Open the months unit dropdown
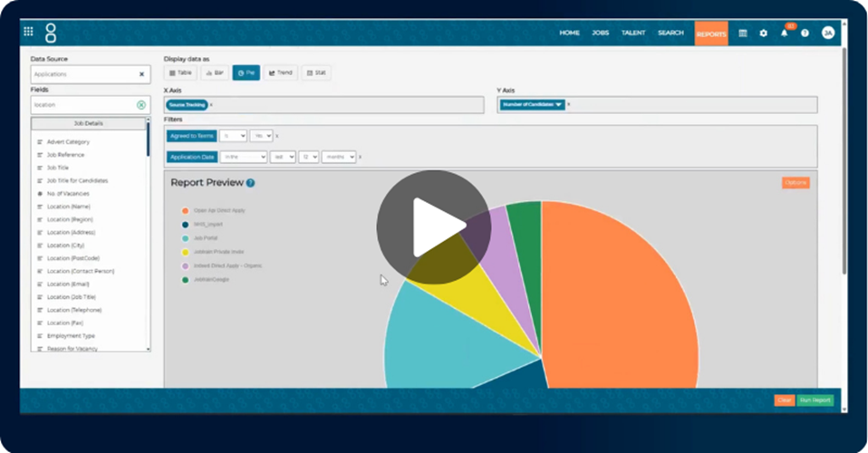The height and width of the screenshot is (453, 868). tap(339, 158)
